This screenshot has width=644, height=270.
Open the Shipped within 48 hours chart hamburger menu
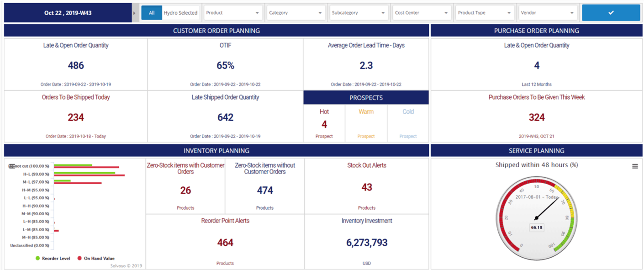tap(634, 166)
